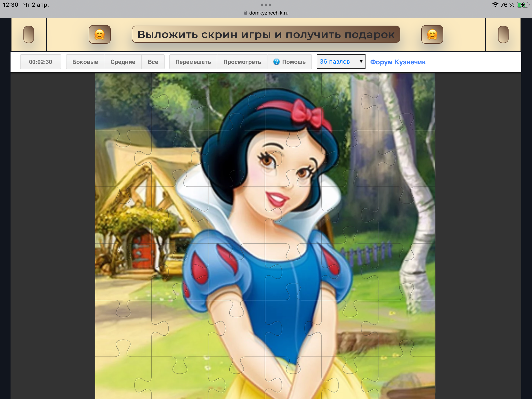The image size is (532, 399).
Task: Click the 00:02:30 timer display
Action: point(40,62)
